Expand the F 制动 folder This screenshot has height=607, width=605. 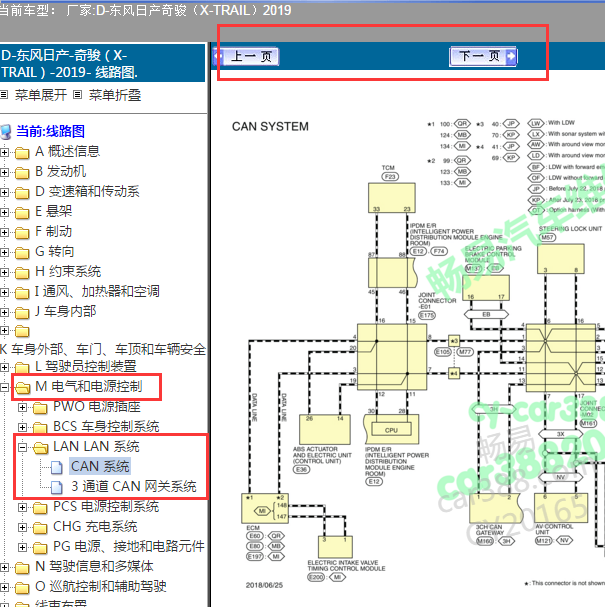tap(4, 233)
